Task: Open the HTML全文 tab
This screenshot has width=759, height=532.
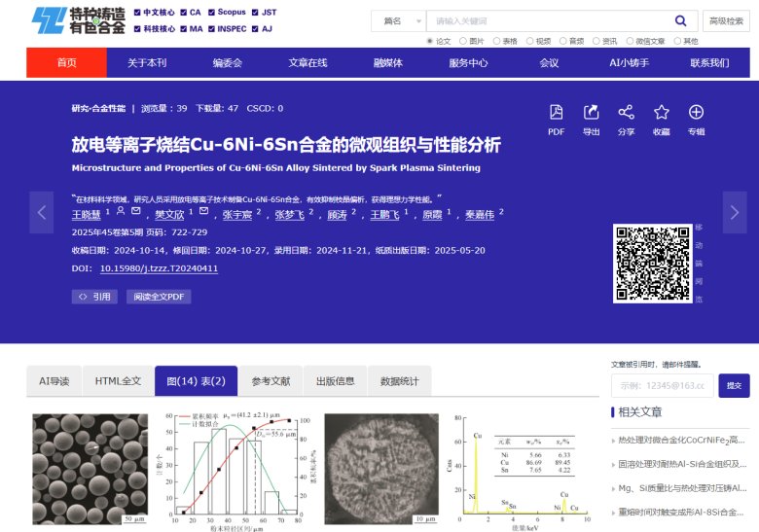Action: click(118, 381)
